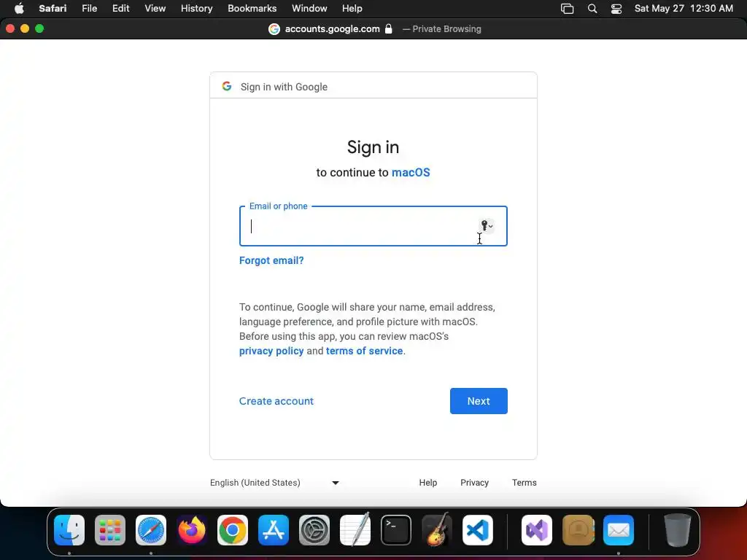Click the Create account link
The height and width of the screenshot is (560, 747).
click(276, 401)
